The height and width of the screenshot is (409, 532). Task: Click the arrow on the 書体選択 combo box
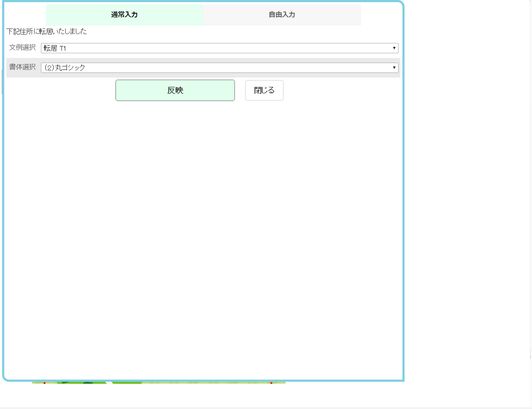[394, 68]
